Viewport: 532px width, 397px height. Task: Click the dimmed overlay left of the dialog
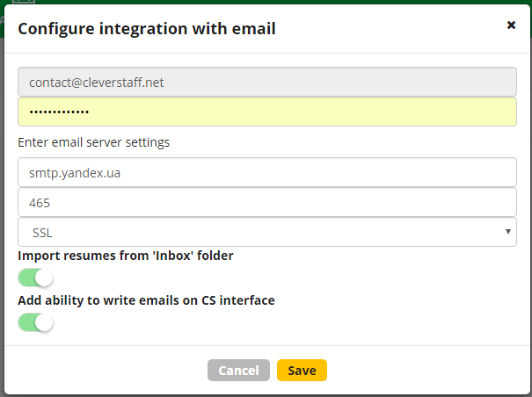(2, 204)
